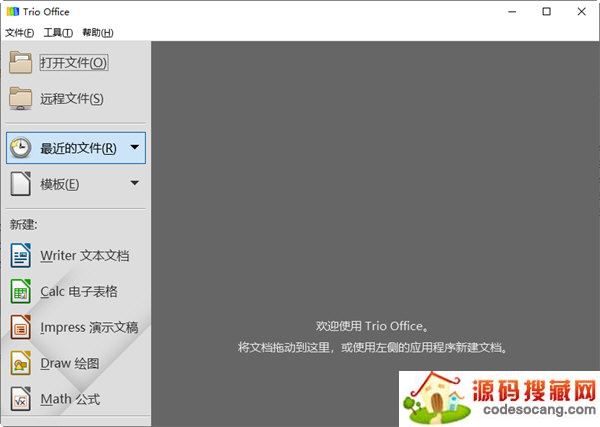
Task: Close the Trio Office window
Action: coord(581,12)
